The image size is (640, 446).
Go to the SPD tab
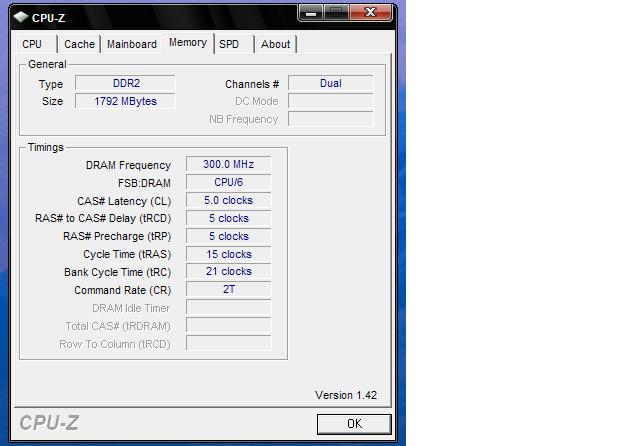229,44
